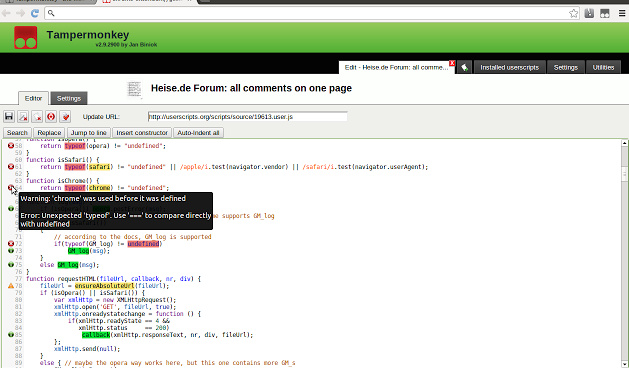Click the Auto-Indent all button
Viewport: 629px width, 368px height.
click(x=198, y=133)
